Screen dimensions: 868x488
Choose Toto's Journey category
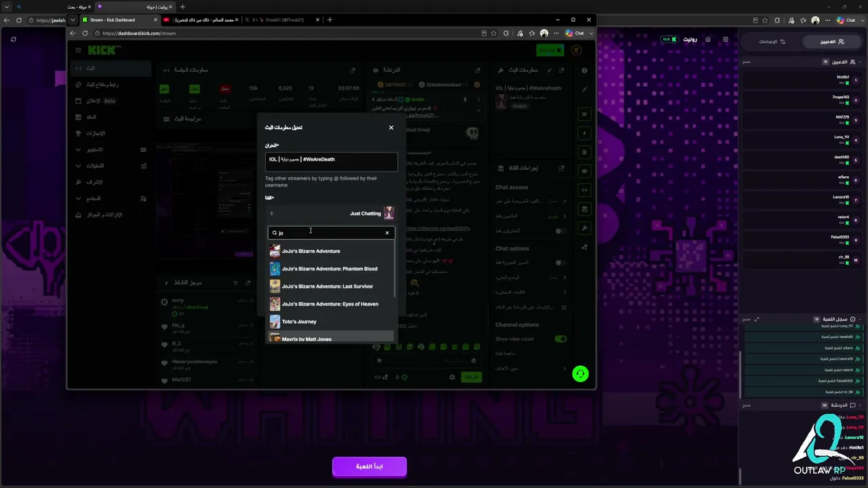[330, 321]
